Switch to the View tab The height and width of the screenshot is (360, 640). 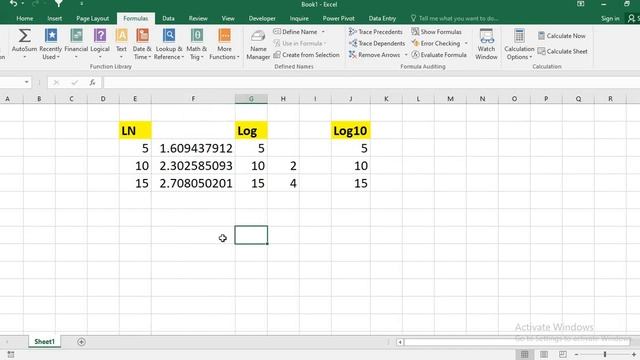228,18
